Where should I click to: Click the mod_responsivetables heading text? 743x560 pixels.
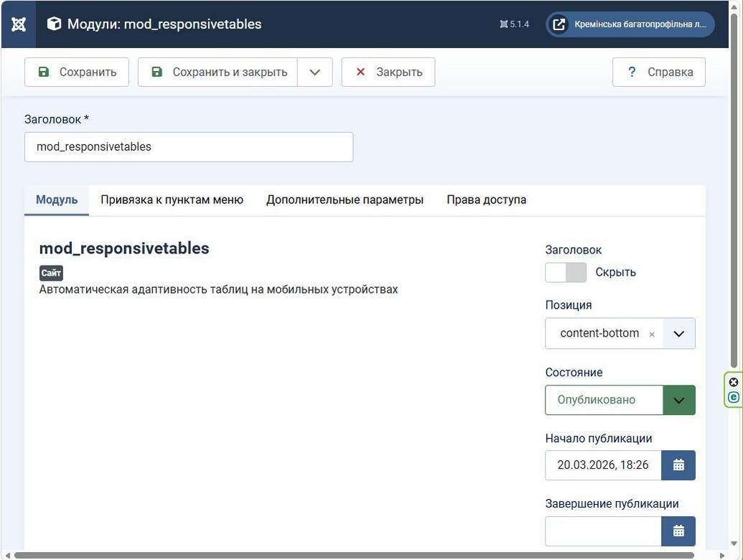tap(124, 248)
